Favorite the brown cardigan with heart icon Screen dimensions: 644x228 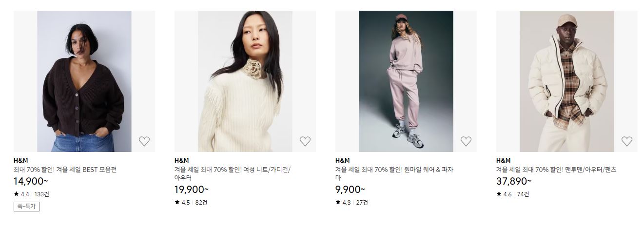(144, 141)
